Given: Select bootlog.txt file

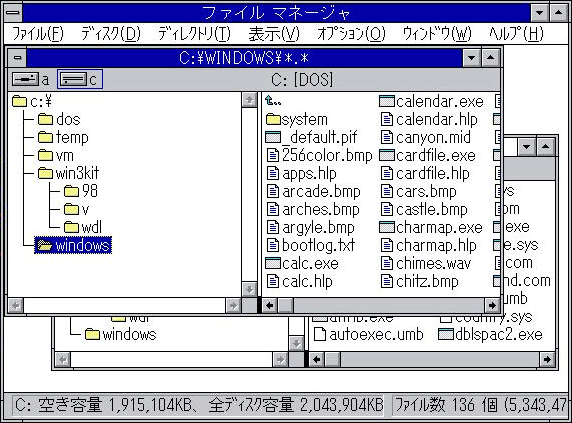Looking at the screenshot, I should tap(310, 245).
